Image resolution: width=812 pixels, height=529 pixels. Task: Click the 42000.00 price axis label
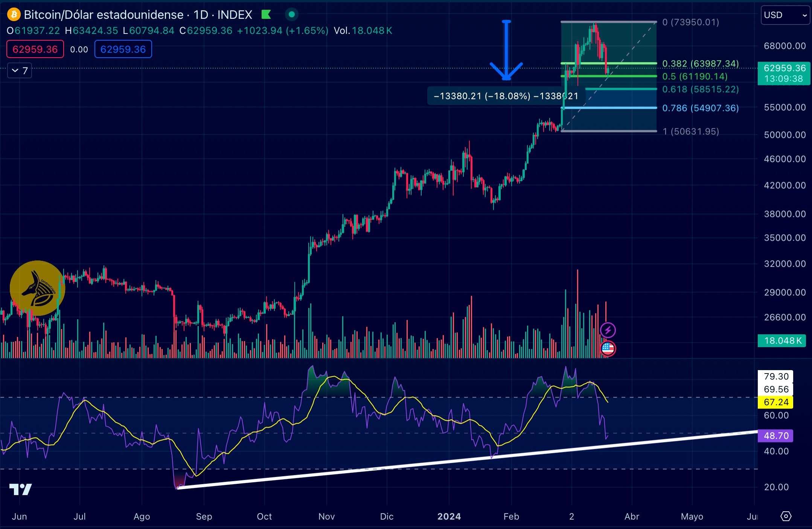click(x=785, y=185)
